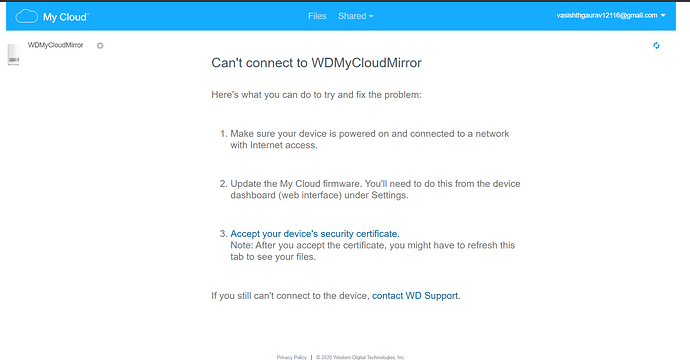Click the Can't connect to WDMyCloudMirror heading
This screenshot has height=360, width=690.
tap(316, 63)
